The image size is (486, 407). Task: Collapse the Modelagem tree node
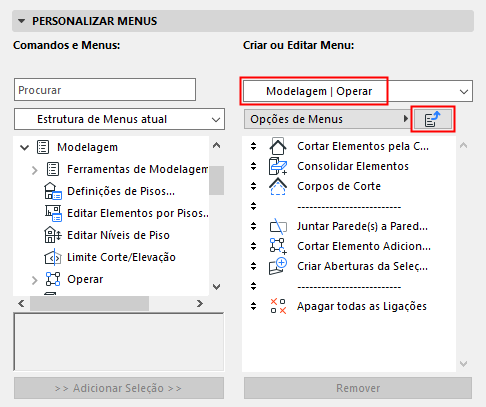[24, 147]
